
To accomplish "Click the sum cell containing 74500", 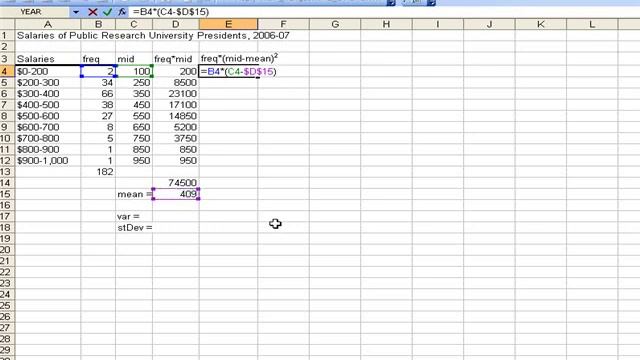I will point(176,183).
